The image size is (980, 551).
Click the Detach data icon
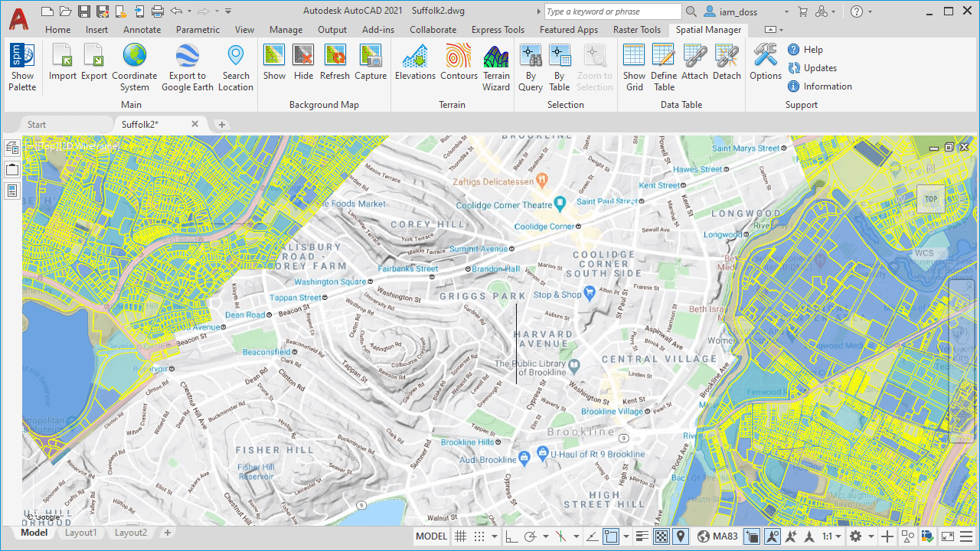pyautogui.click(x=727, y=56)
